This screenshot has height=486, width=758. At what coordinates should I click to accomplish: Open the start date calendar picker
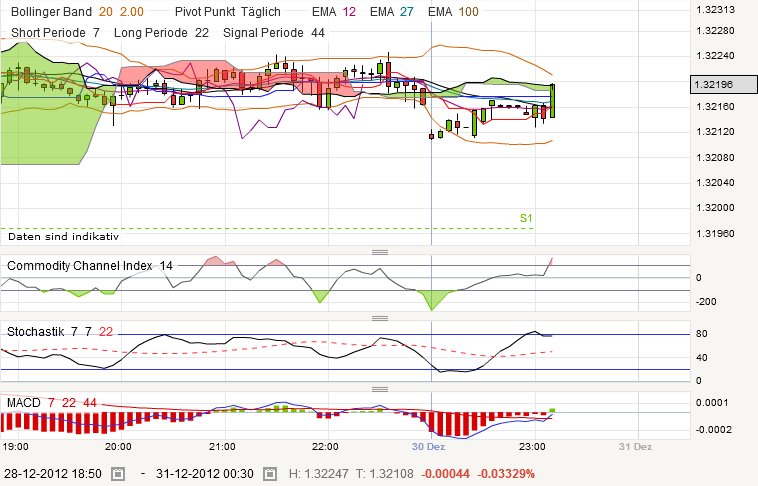coord(117,473)
